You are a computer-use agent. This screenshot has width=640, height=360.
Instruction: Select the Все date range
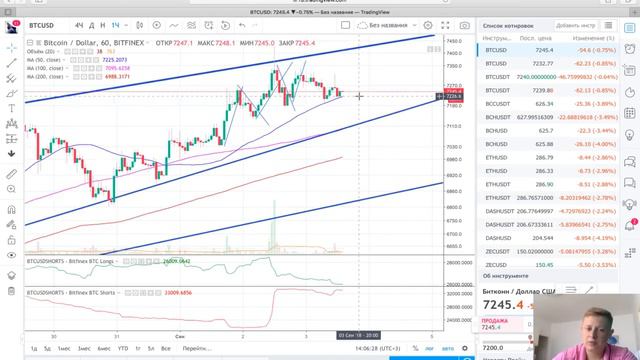tap(166, 349)
